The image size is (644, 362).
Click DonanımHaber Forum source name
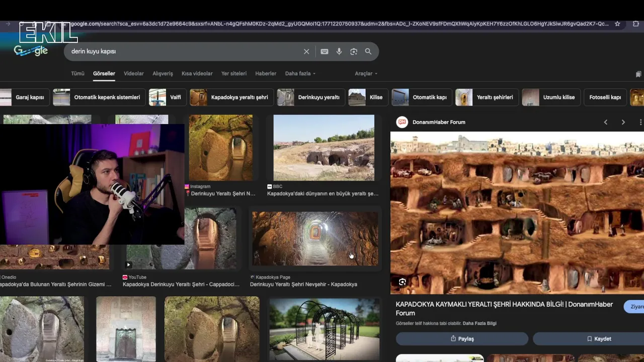coord(439,122)
